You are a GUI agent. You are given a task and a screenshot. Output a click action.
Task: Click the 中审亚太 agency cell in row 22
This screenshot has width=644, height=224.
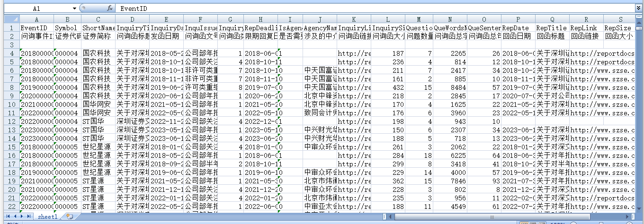[x=320, y=207]
